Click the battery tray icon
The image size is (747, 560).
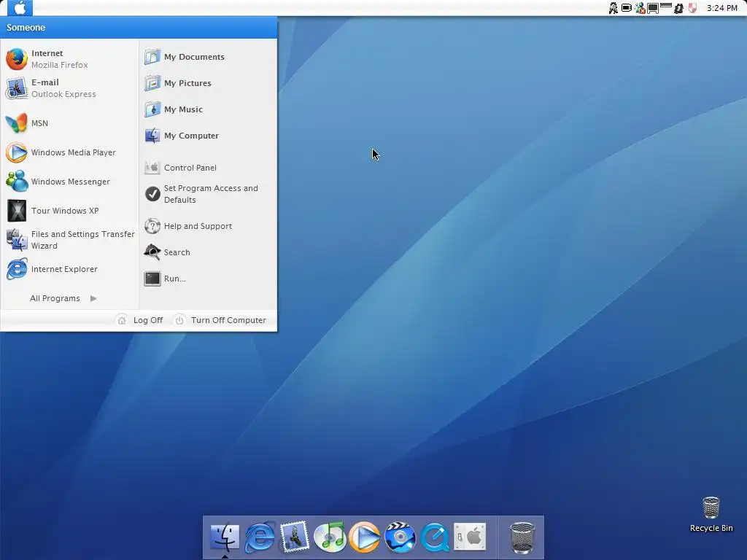point(627,7)
